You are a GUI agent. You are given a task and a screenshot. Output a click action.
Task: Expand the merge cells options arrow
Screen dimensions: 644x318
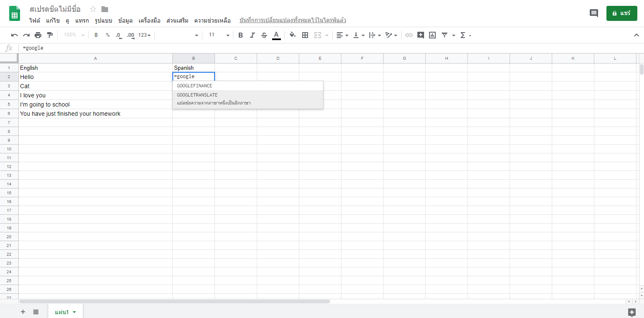326,36
